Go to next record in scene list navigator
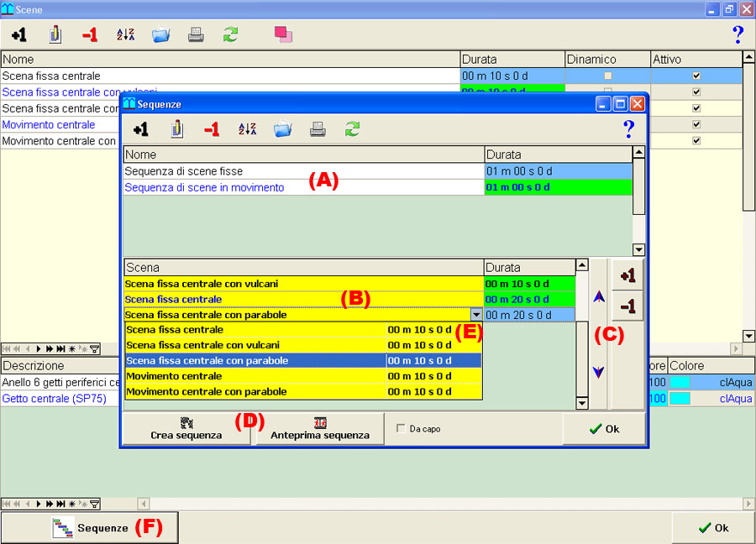 (39, 349)
